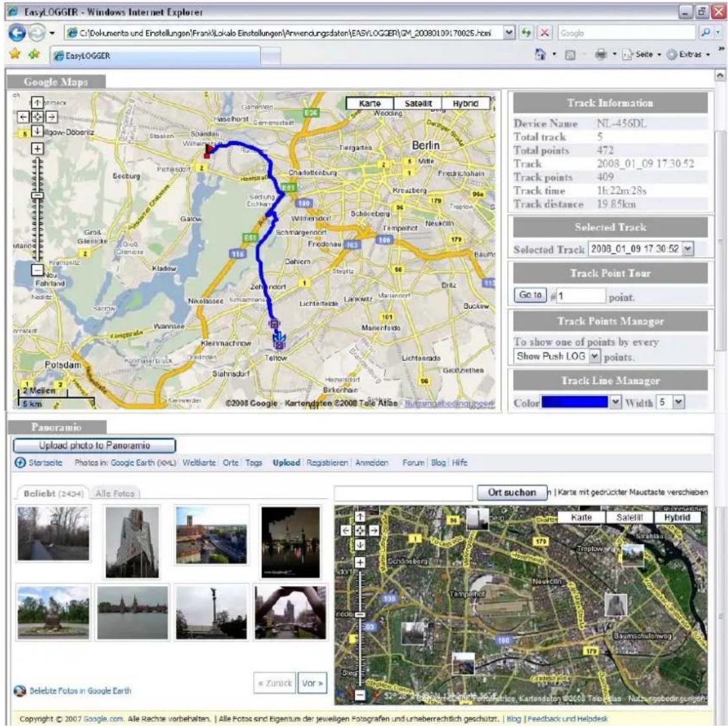Screen dimensions: 728x726
Task: Click the Vor next page button
Action: pos(312,683)
